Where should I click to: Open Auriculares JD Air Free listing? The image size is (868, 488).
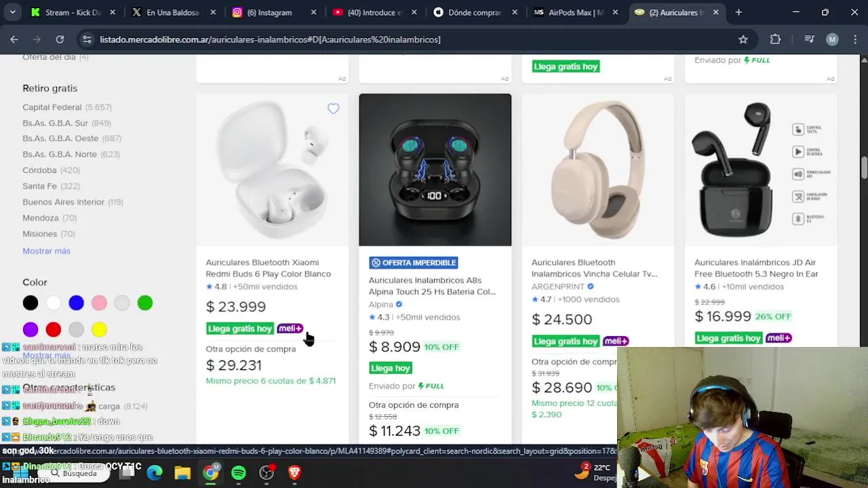(x=756, y=268)
